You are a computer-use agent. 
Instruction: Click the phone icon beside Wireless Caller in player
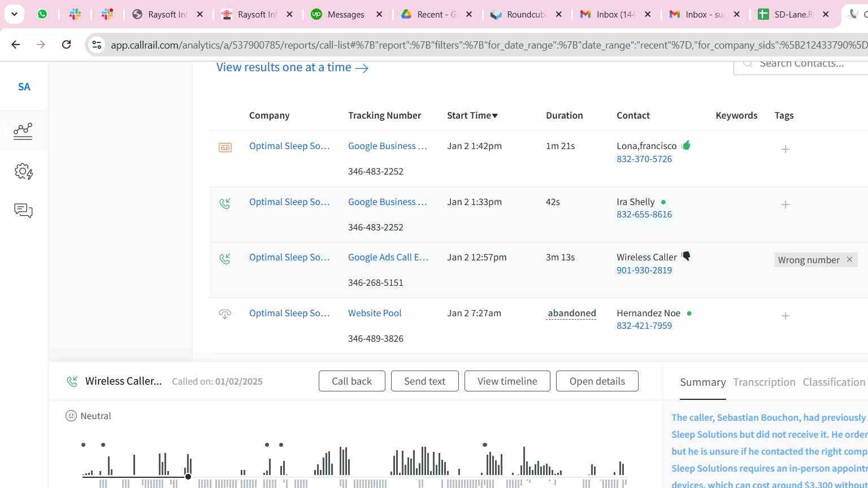point(72,381)
